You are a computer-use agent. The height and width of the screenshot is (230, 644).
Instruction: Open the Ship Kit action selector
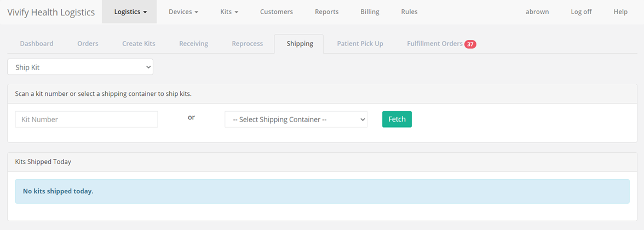point(81,67)
